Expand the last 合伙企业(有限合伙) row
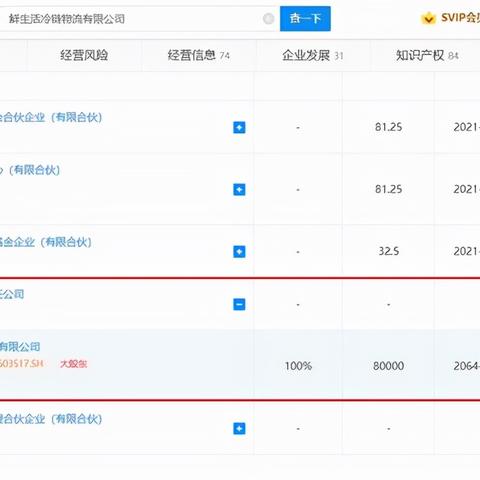The height and width of the screenshot is (480, 480). pos(239,428)
